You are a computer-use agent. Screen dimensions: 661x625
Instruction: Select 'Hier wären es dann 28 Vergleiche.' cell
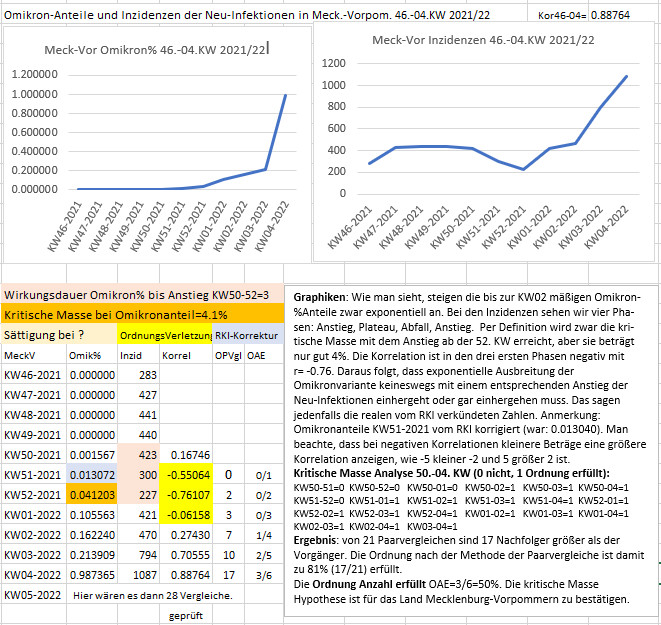(x=153, y=595)
